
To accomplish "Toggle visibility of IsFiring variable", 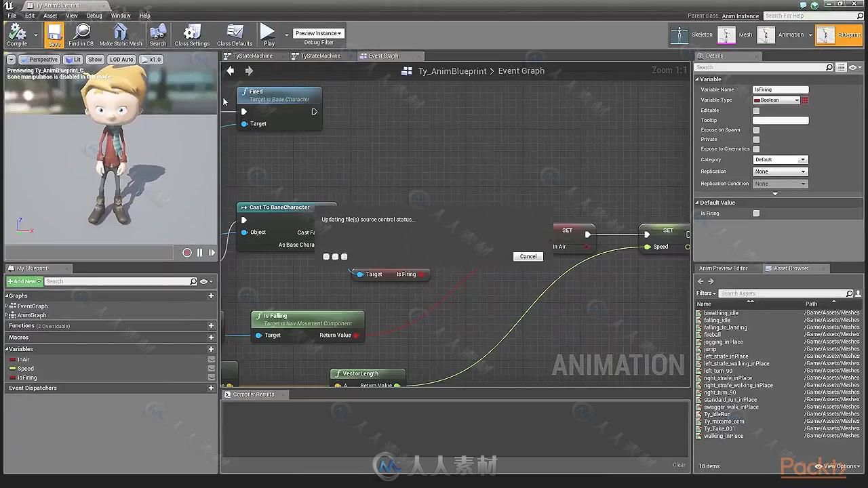I will click(x=211, y=378).
